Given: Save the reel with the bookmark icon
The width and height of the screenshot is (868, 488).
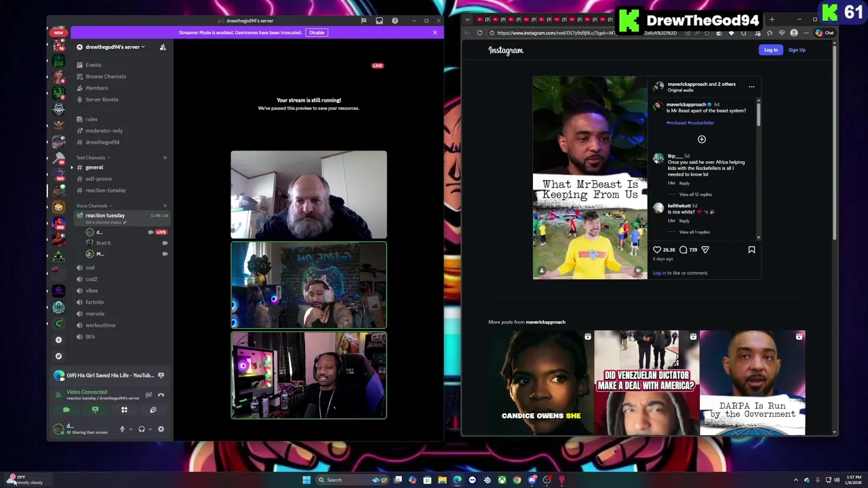Looking at the screenshot, I should click(751, 249).
